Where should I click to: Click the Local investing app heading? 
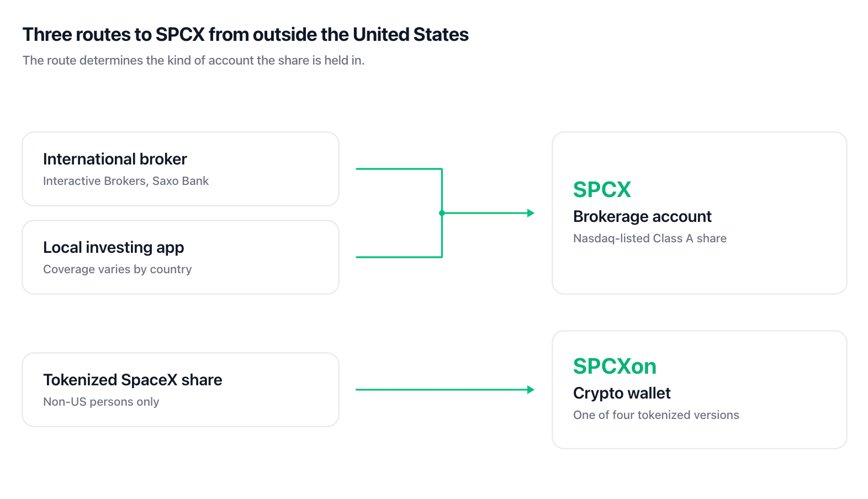click(x=114, y=247)
